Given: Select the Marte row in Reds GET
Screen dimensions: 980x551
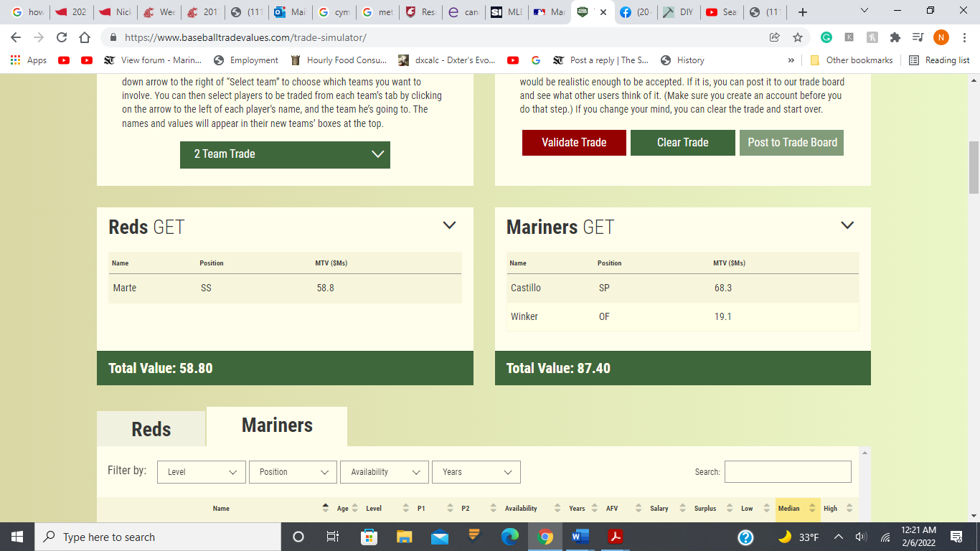Looking at the screenshot, I should point(285,288).
